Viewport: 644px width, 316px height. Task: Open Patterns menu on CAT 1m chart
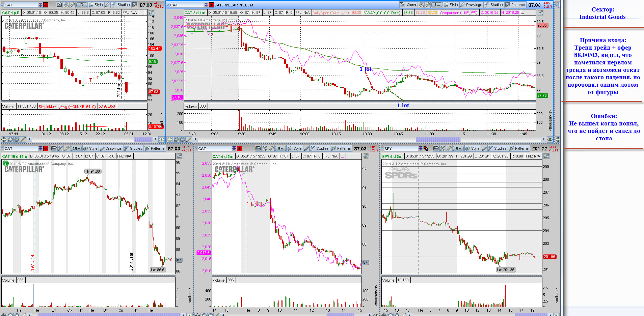click(515, 5)
